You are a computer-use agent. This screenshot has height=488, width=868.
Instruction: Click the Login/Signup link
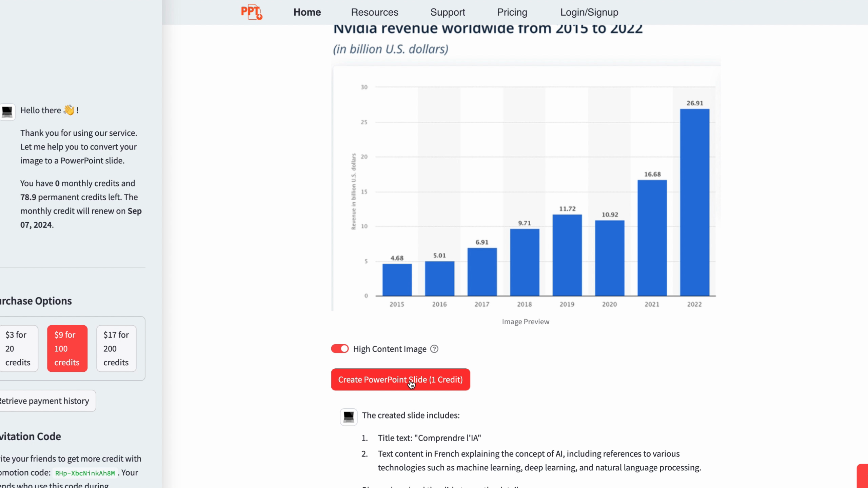tap(589, 12)
